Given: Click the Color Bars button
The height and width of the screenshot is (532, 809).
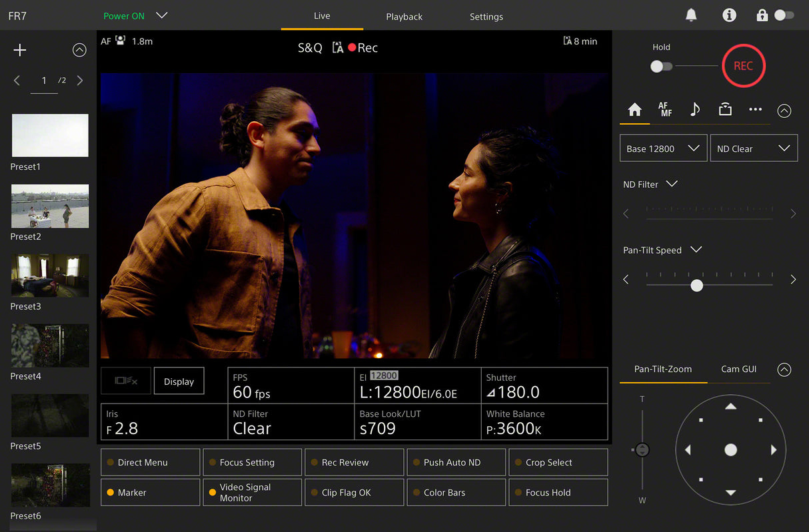Looking at the screenshot, I should pos(455,493).
